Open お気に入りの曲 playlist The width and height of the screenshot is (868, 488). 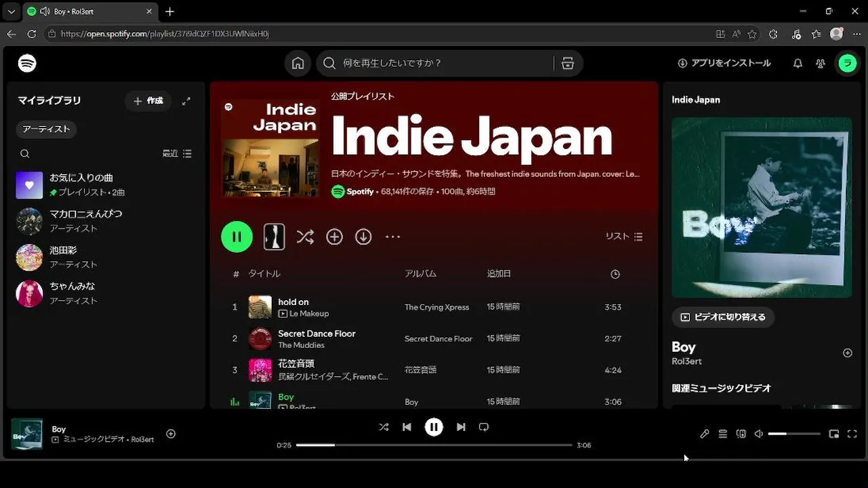click(x=106, y=185)
